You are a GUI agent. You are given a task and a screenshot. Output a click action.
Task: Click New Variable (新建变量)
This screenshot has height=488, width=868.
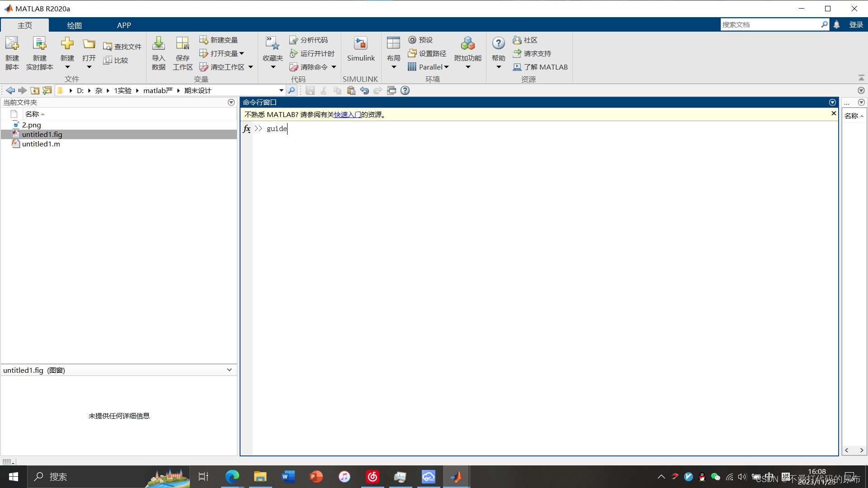tap(219, 40)
